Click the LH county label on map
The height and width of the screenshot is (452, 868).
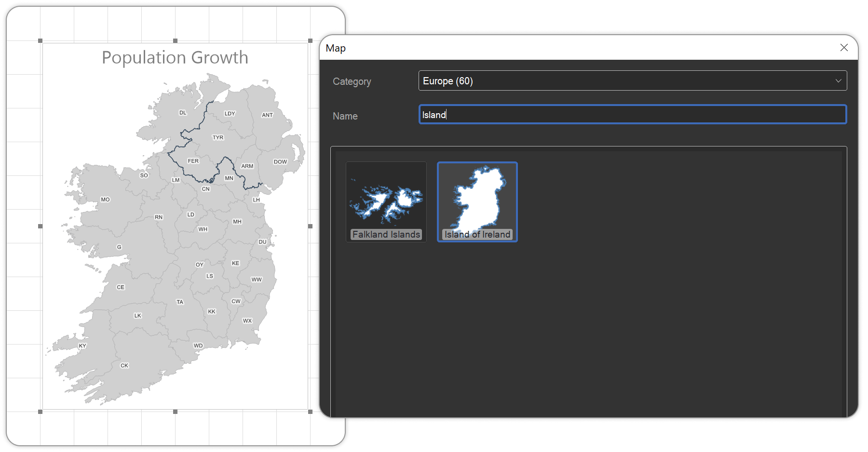click(257, 199)
